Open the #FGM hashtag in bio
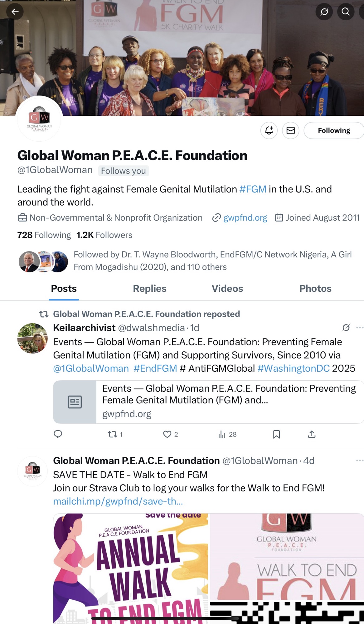This screenshot has height=624, width=364. 253,189
